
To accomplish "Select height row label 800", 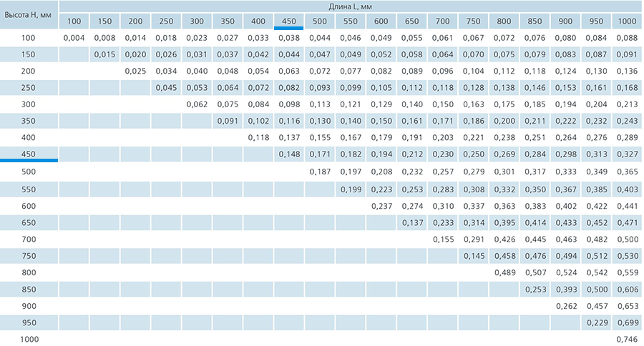I will click(29, 272).
